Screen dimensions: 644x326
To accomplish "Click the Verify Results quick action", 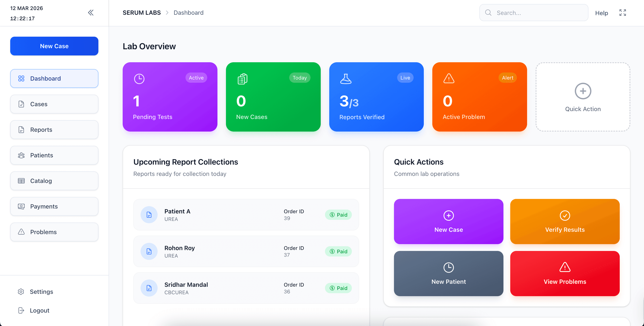I will tap(565, 222).
